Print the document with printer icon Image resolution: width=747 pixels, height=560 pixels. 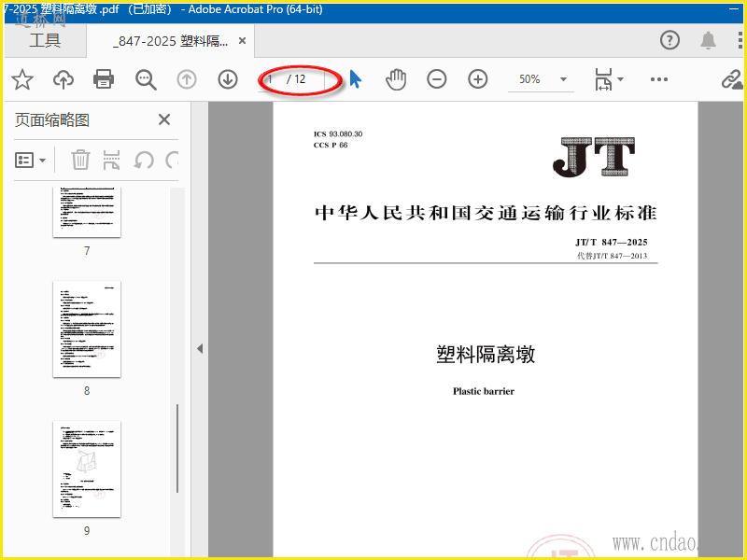pyautogui.click(x=104, y=79)
